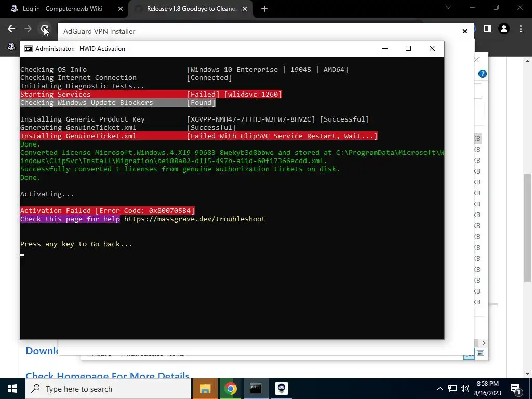Open the Windows Start menu
The width and height of the screenshot is (532, 399).
[x=12, y=389]
